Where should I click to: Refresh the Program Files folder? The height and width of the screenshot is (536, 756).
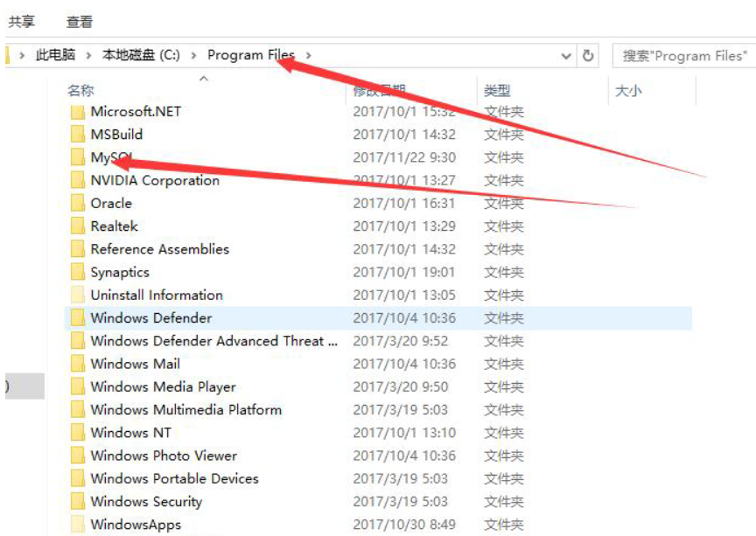588,55
